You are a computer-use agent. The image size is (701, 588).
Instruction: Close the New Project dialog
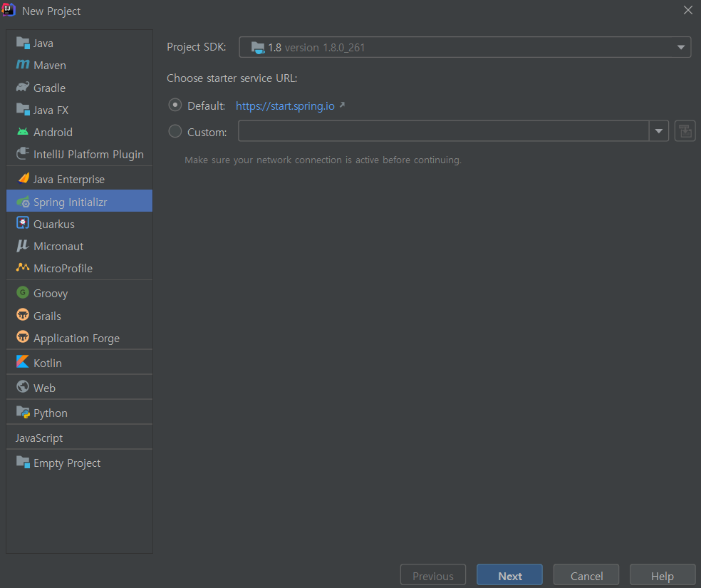688,10
